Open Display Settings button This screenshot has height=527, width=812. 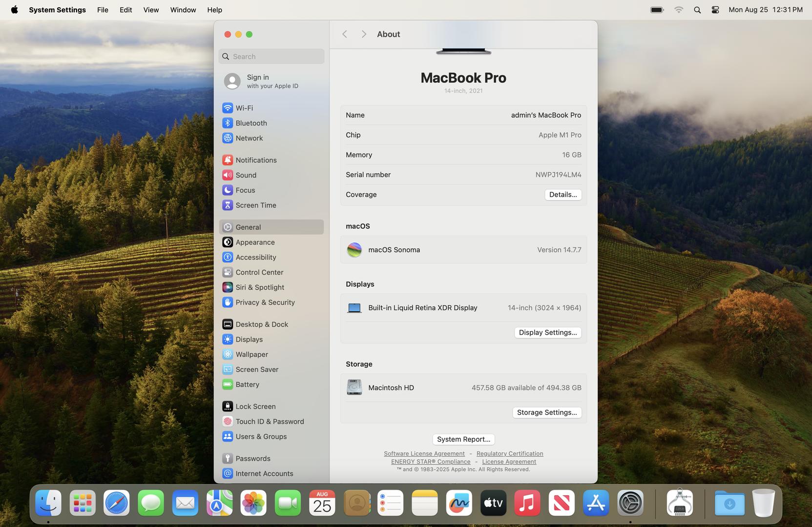pyautogui.click(x=548, y=333)
